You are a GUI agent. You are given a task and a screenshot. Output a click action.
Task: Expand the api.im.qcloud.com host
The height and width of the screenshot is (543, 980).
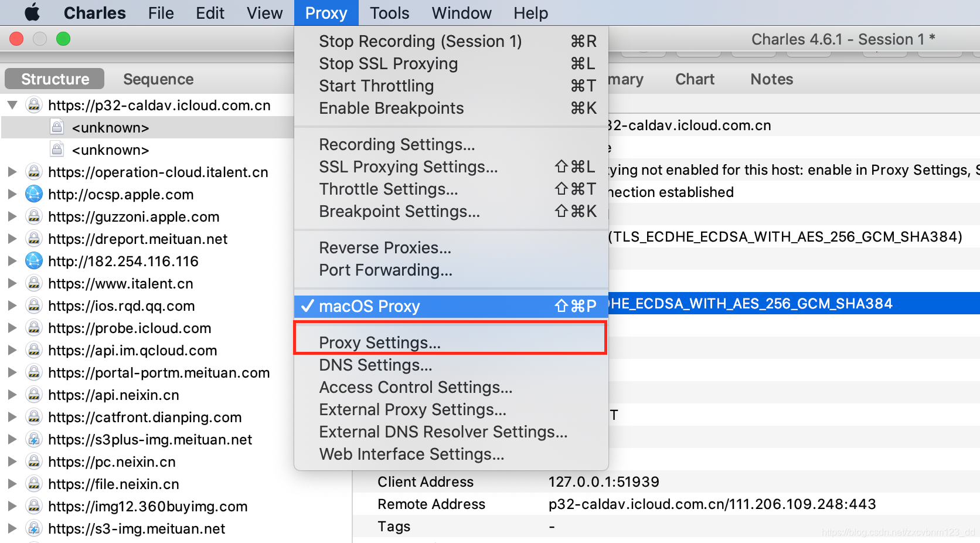[12, 350]
